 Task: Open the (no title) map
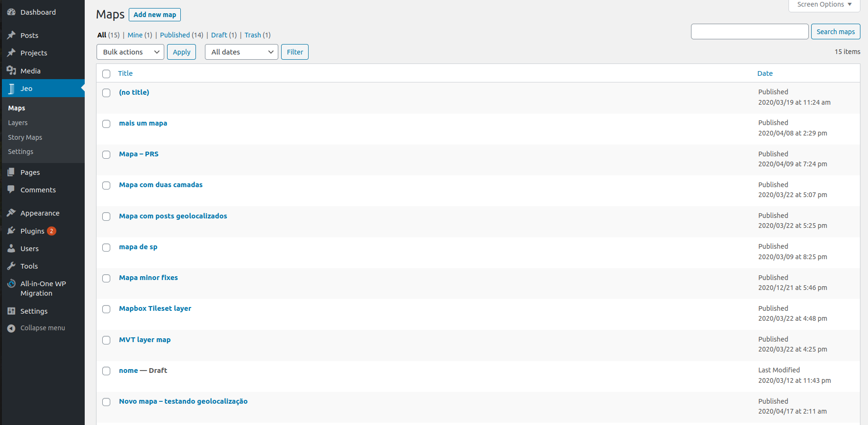[x=134, y=92]
